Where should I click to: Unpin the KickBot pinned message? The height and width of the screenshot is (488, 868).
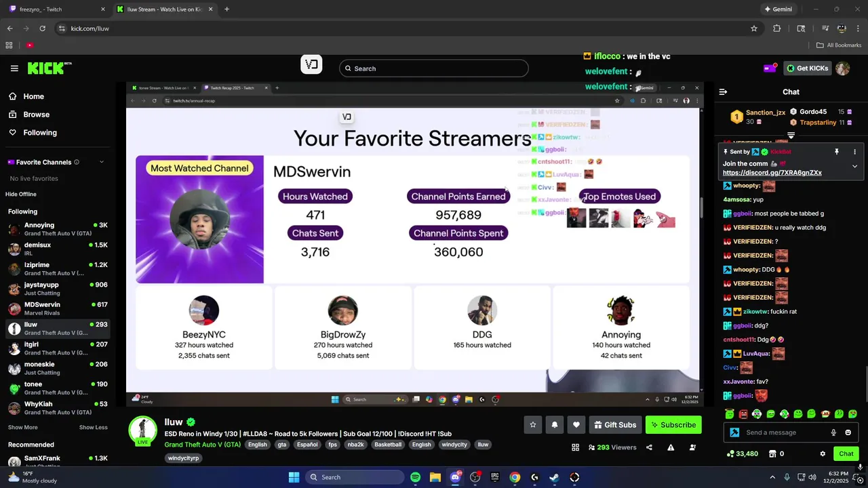pos(836,152)
